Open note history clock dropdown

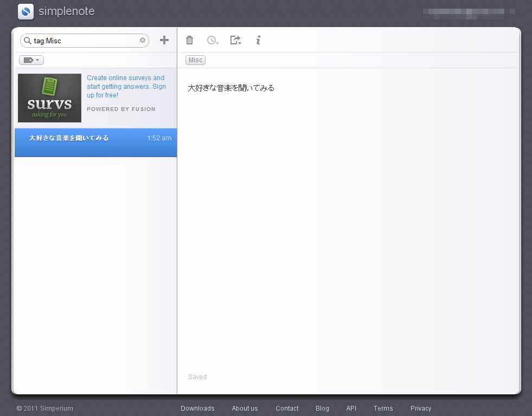click(x=213, y=40)
